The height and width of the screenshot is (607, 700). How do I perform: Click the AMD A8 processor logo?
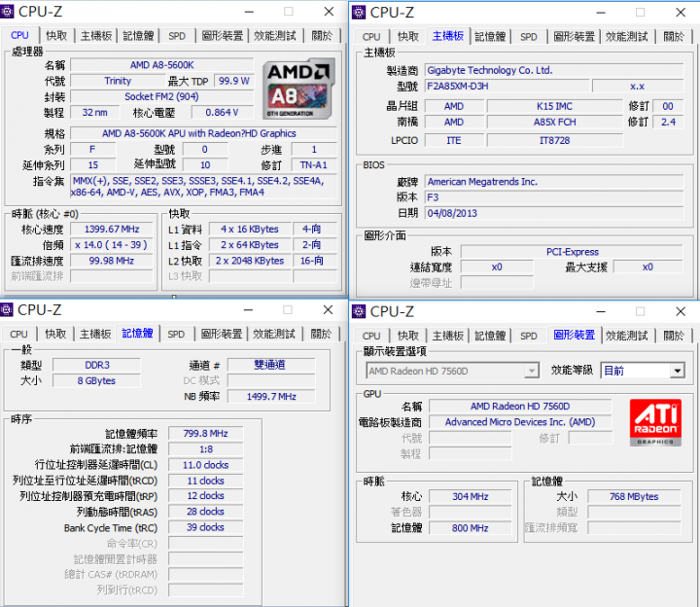pyautogui.click(x=298, y=89)
